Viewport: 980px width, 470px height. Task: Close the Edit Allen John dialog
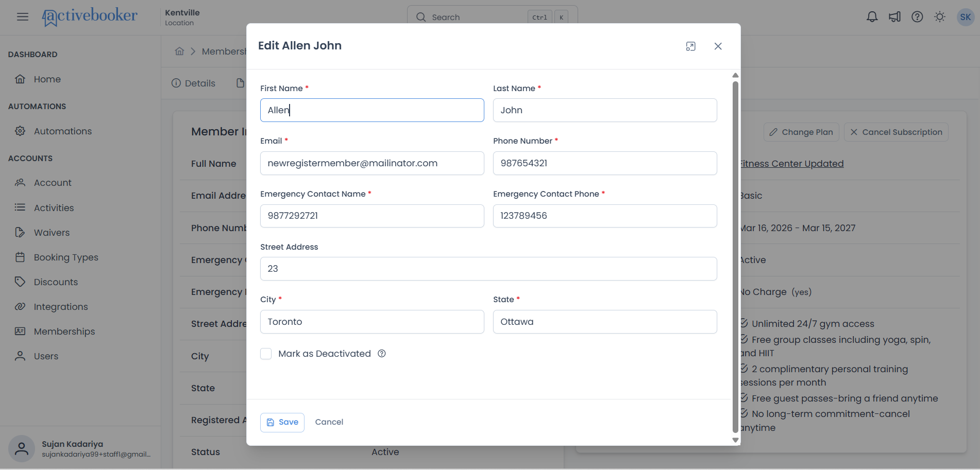coord(718,46)
